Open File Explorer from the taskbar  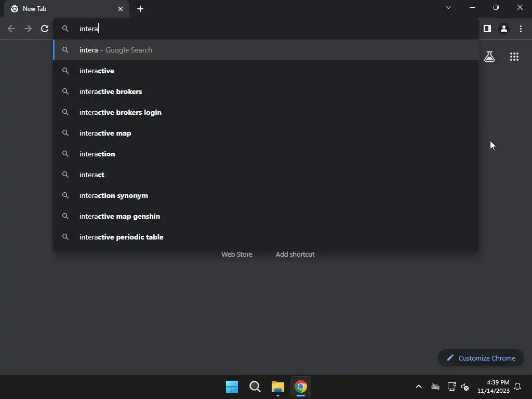point(278,387)
